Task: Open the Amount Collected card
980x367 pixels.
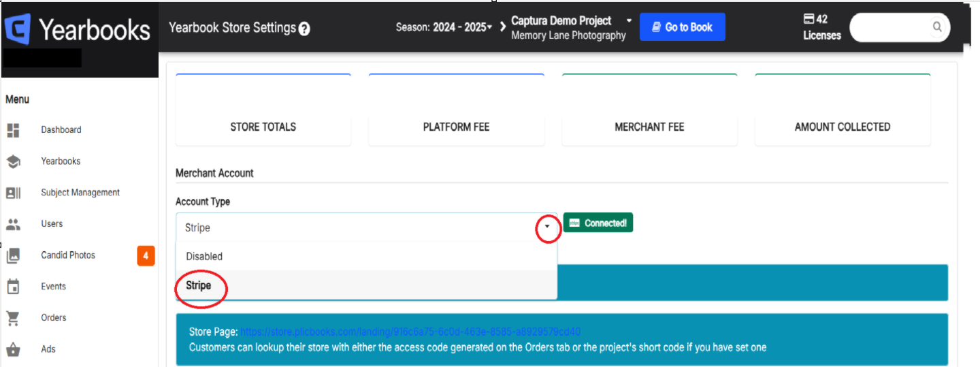Action: (843, 110)
